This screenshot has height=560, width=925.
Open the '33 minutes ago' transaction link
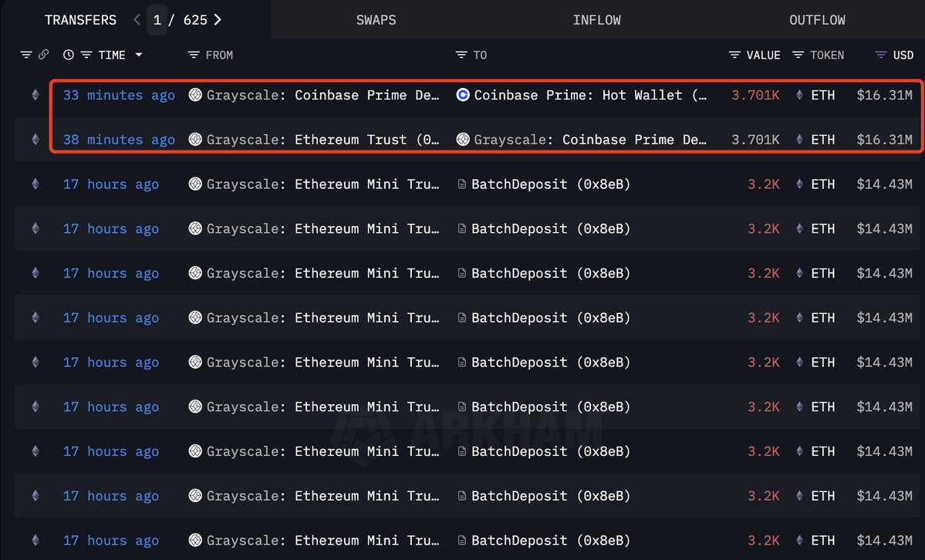pos(119,95)
